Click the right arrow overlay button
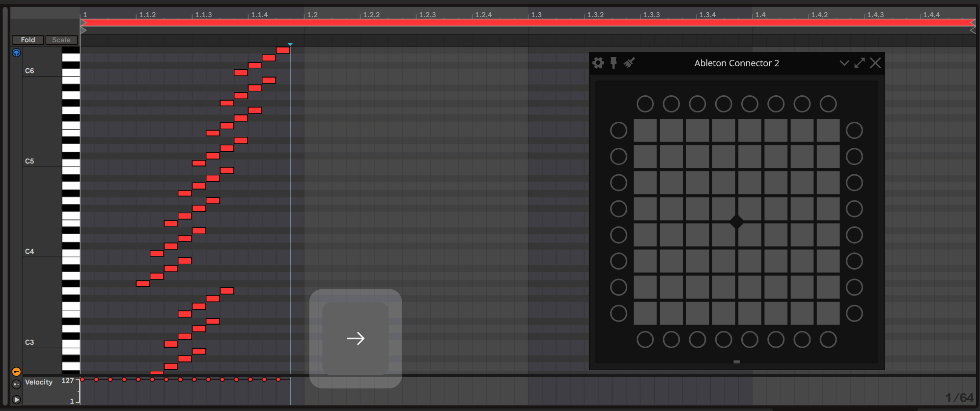Screen dimensions: 980x411 (x=355, y=338)
